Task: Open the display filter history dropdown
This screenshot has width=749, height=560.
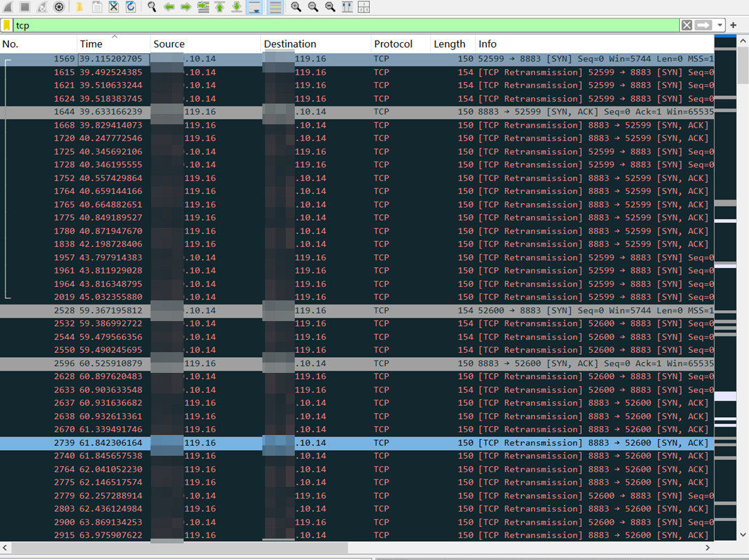Action: (720, 26)
